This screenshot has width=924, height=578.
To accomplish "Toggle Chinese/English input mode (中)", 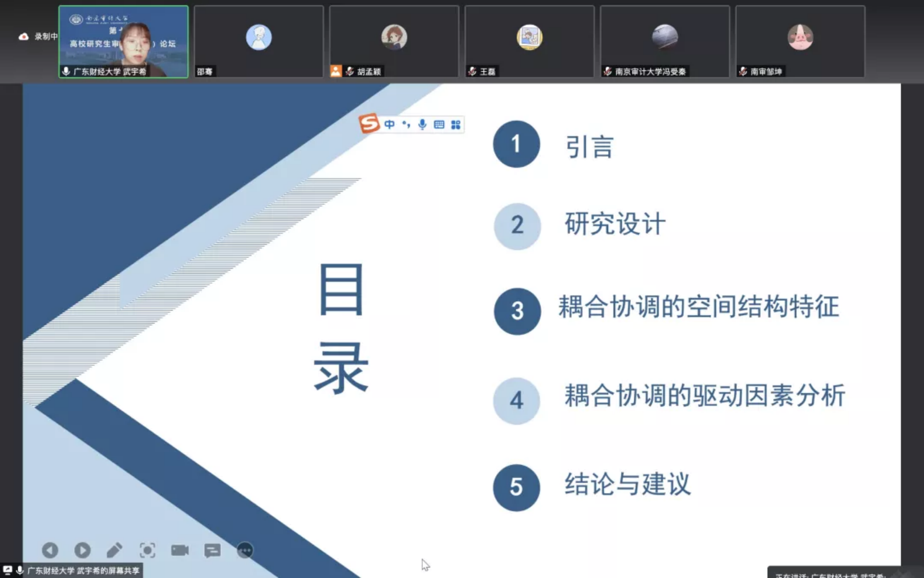I will 390,124.
